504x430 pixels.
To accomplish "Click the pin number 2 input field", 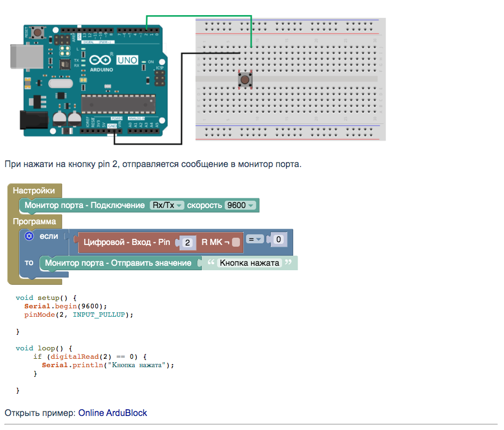I will 187,242.
